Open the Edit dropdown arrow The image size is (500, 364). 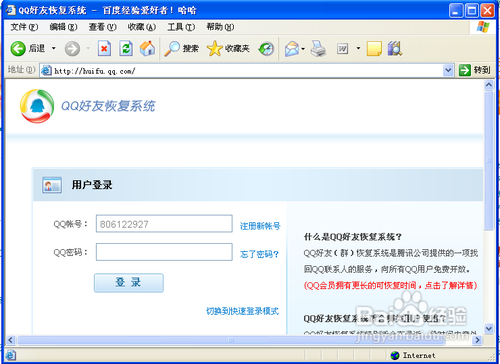(x=358, y=49)
